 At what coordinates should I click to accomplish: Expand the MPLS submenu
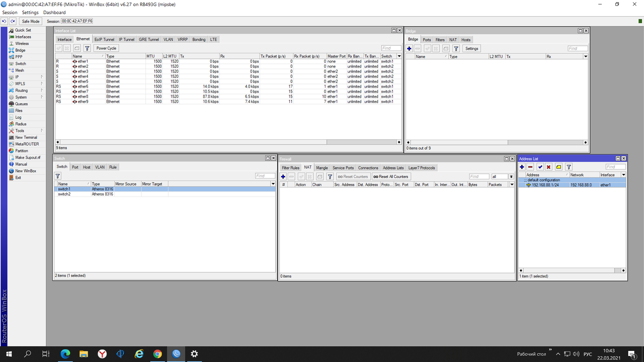click(27, 84)
